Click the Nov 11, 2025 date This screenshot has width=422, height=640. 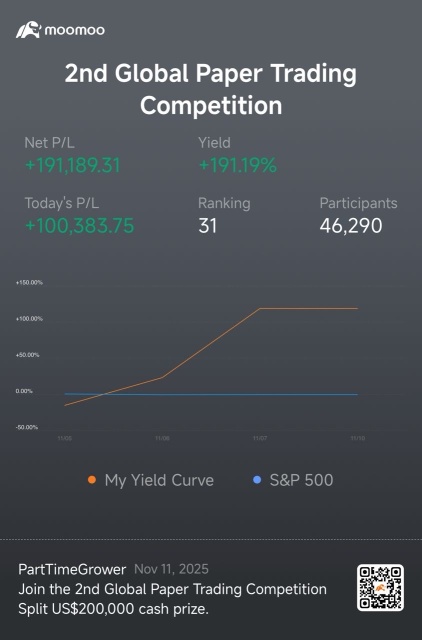click(171, 569)
